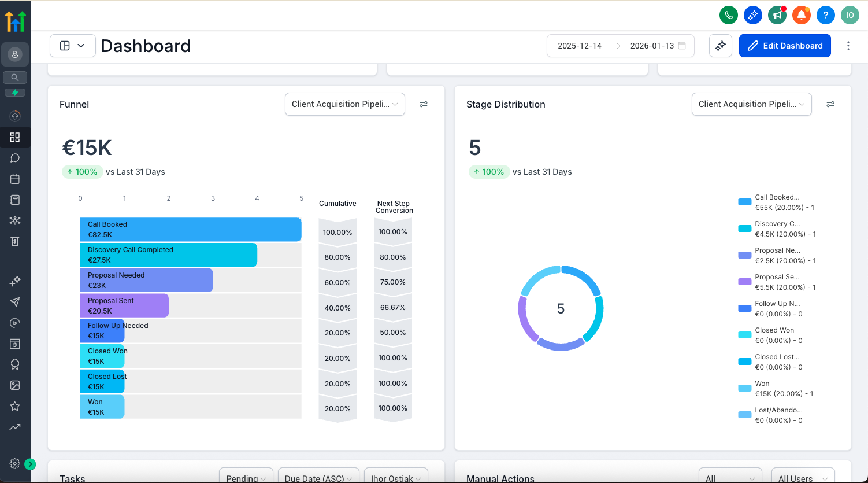This screenshot has width=868, height=483.
Task: Open Settings gear in the sidebar
Action: 15,463
